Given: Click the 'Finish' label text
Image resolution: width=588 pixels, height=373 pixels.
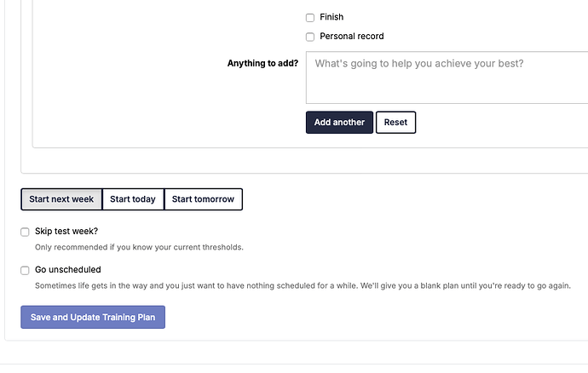Looking at the screenshot, I should click(331, 17).
